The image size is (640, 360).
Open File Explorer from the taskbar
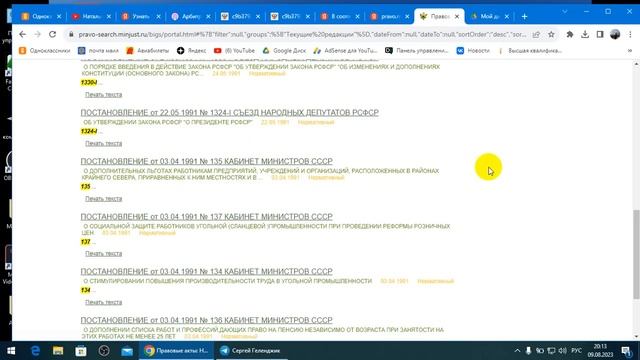[x=58, y=351]
